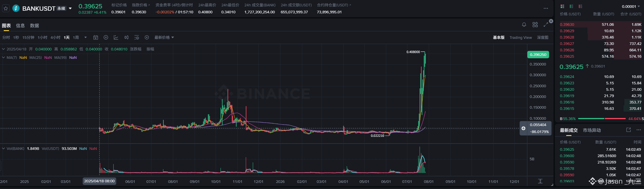Open the 最新价格 price type dropdown
This screenshot has width=644, height=189.
164,37
